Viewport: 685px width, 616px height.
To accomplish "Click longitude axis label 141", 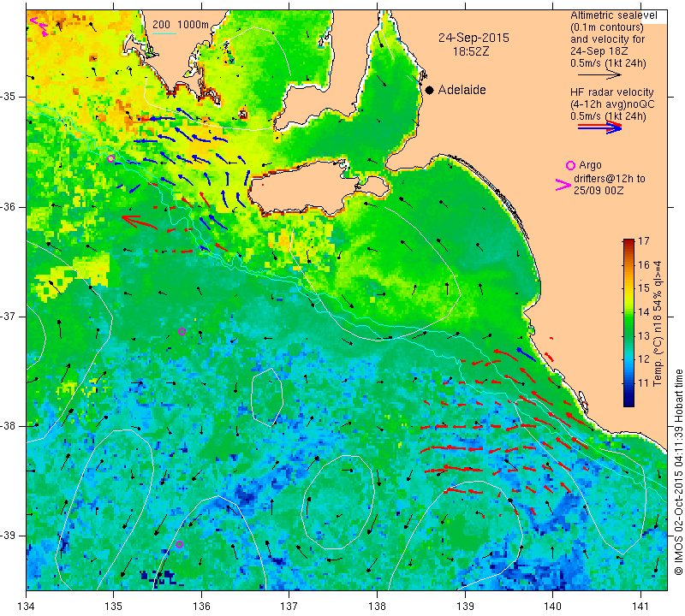I will click(640, 607).
